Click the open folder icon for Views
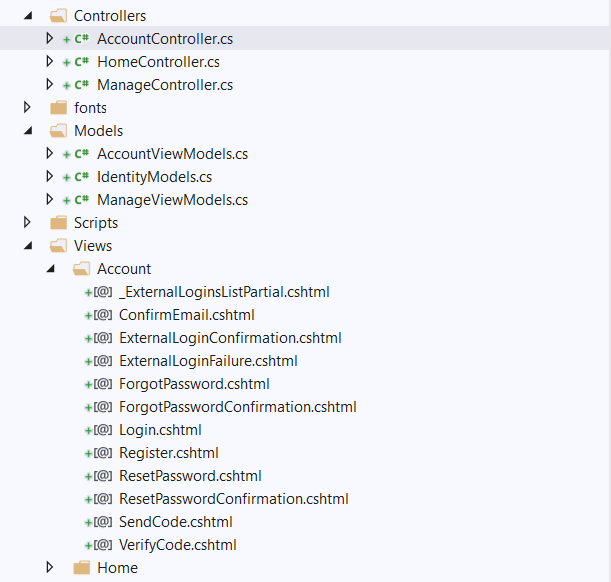Image resolution: width=611 pixels, height=582 pixels. [59, 246]
